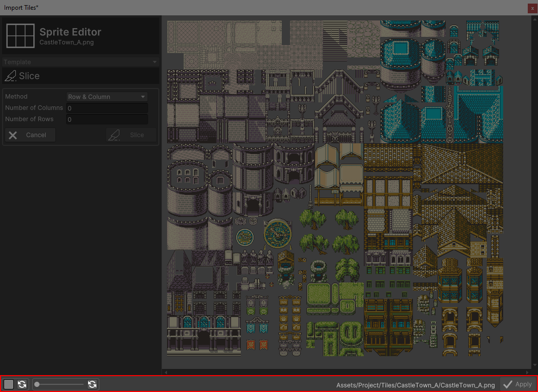Click the Number of Columns field

pyautogui.click(x=107, y=108)
